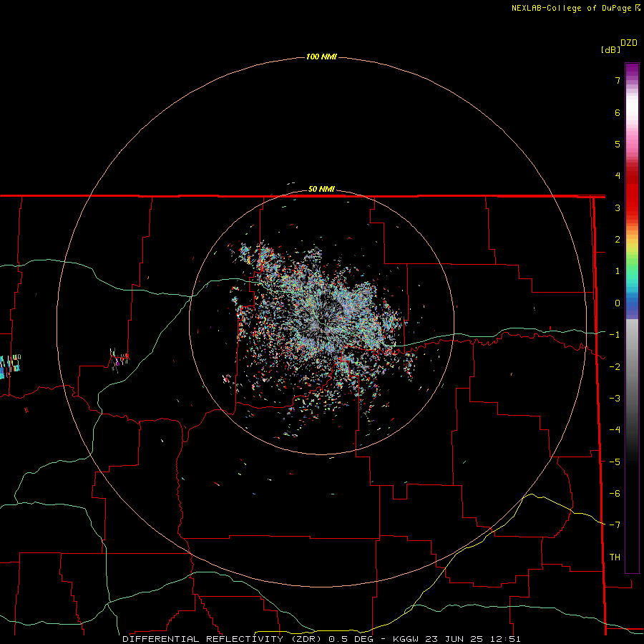Screen dimensions: 644x644
Task: Click the -7 dB scale value
Action: click(615, 525)
